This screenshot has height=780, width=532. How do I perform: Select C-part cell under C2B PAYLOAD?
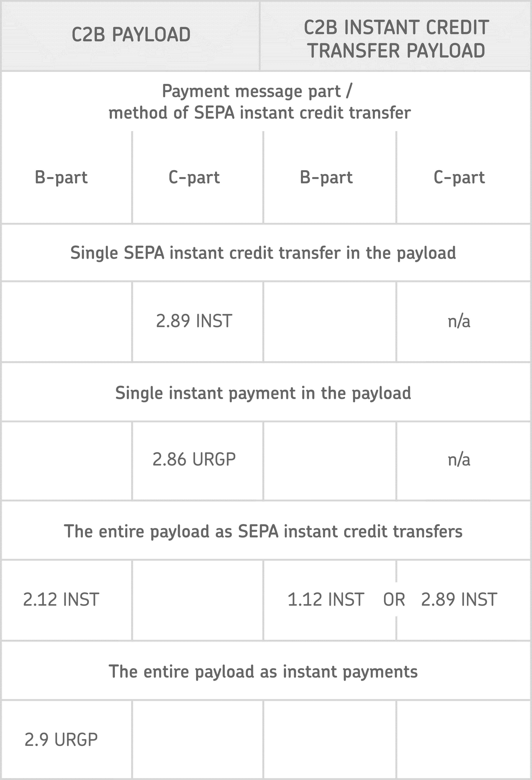point(194,177)
